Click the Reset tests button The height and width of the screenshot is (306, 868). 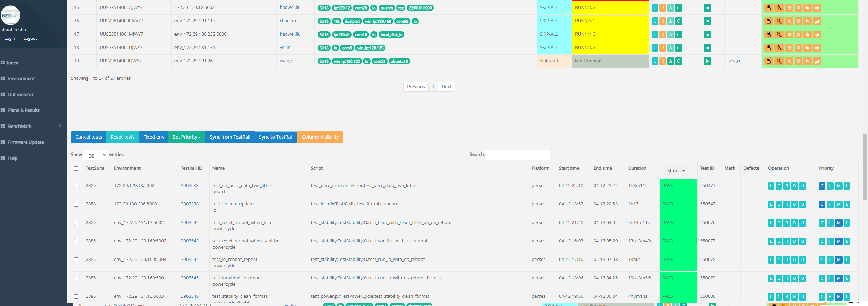click(x=122, y=137)
